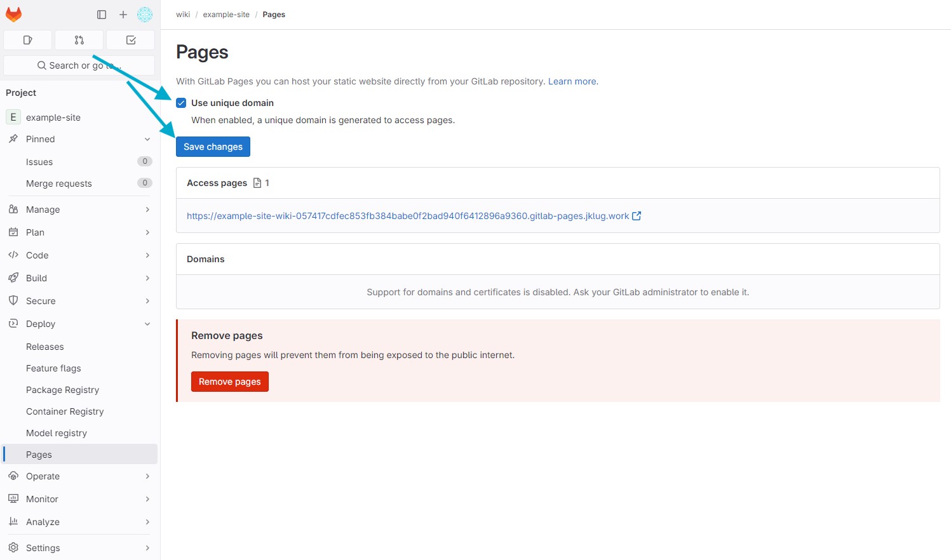Open Package Registry in sidebar

pyautogui.click(x=62, y=390)
